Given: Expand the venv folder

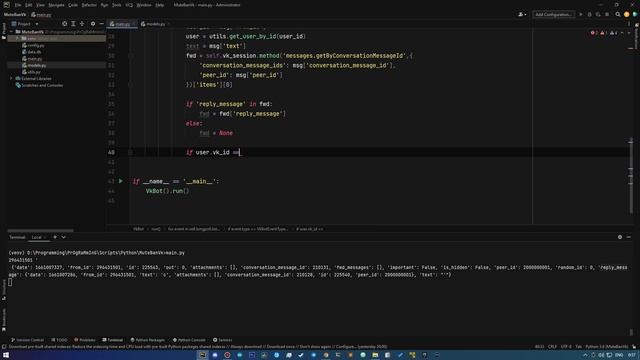Looking at the screenshot, I should click(x=18, y=38).
